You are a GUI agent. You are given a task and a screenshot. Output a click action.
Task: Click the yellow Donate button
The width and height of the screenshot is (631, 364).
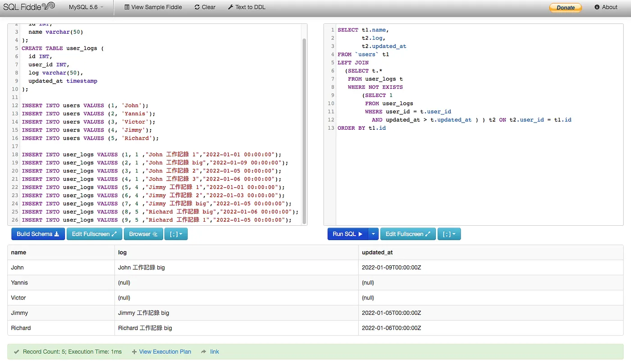tap(565, 8)
